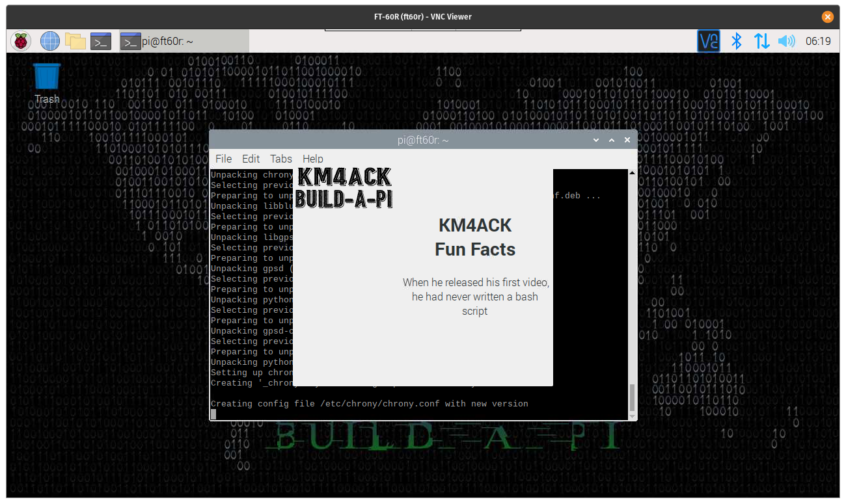Open the VNC Server tray icon
The width and height of the screenshot is (846, 504).
(709, 41)
